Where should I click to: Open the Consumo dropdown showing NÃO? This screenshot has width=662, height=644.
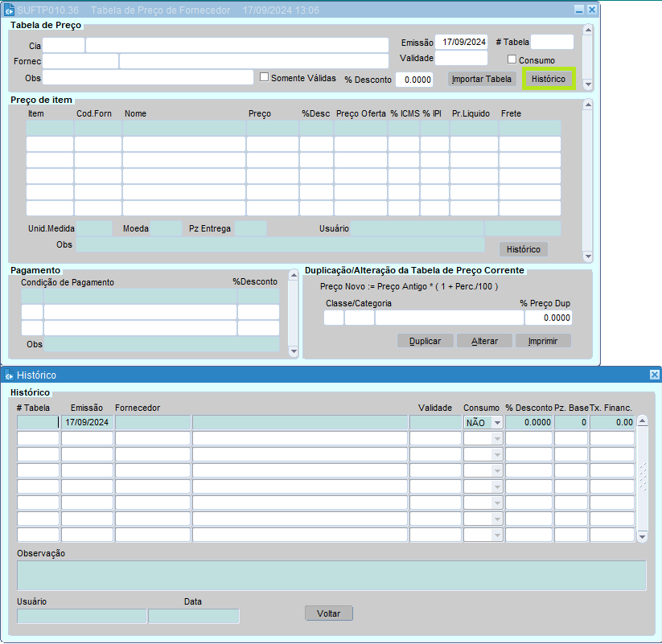tap(497, 422)
